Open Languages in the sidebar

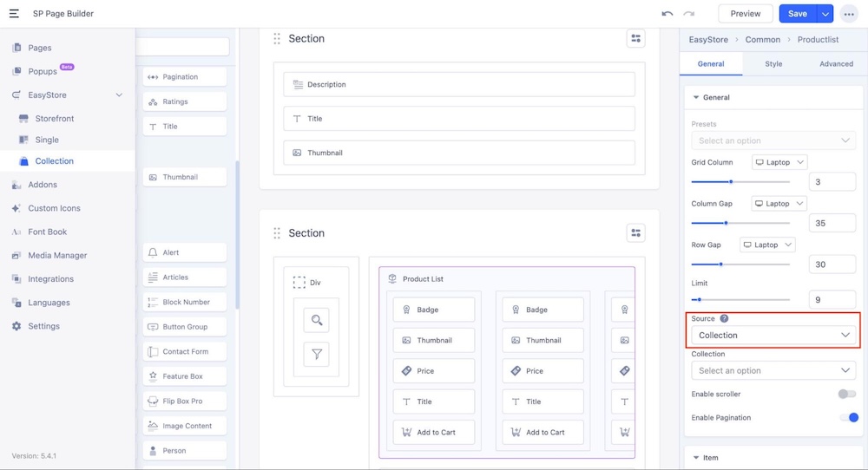pyautogui.click(x=49, y=303)
